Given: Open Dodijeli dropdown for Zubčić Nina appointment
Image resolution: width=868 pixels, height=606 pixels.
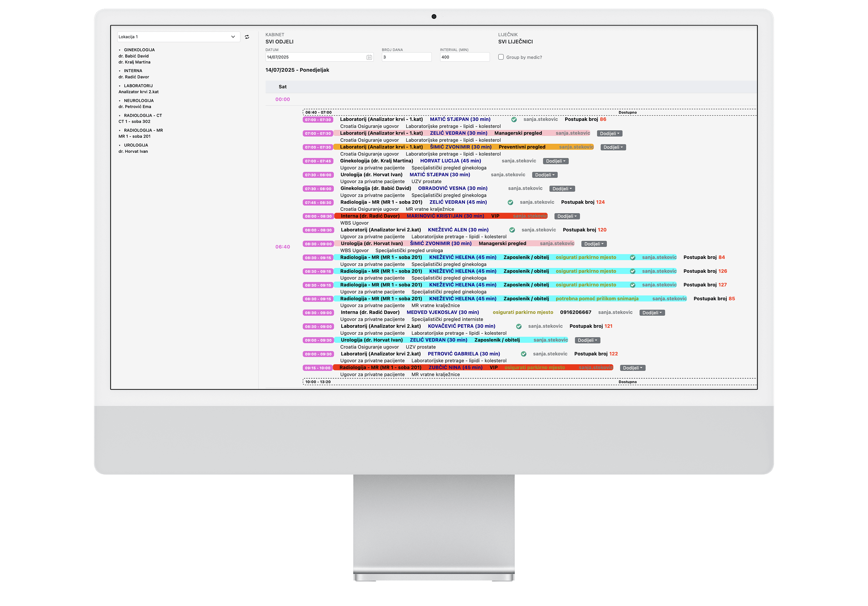Looking at the screenshot, I should 633,368.
